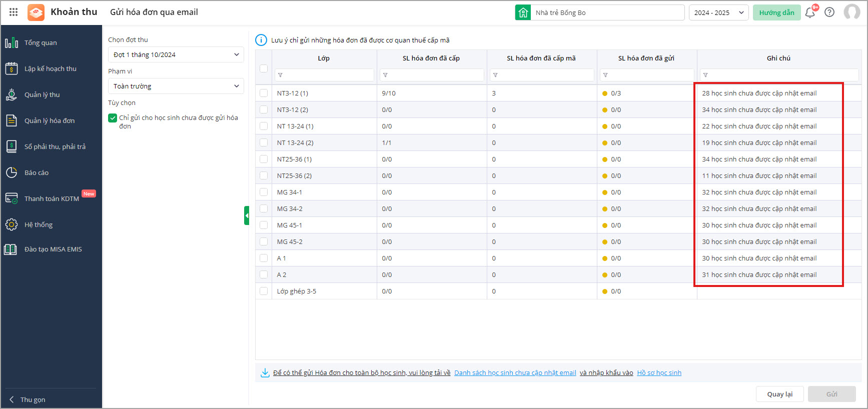Click the info icon beside Lưu ý note
This screenshot has width=868, height=409.
click(261, 40)
